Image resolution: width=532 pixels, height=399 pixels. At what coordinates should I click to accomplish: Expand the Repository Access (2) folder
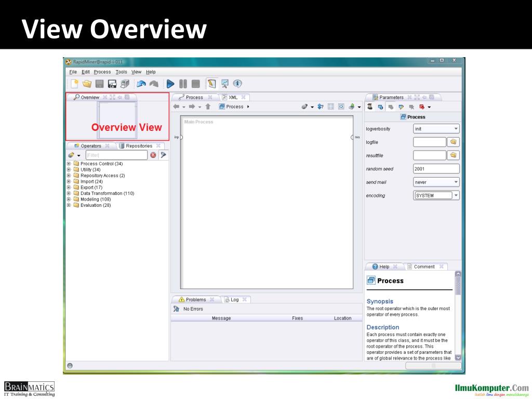coord(69,176)
